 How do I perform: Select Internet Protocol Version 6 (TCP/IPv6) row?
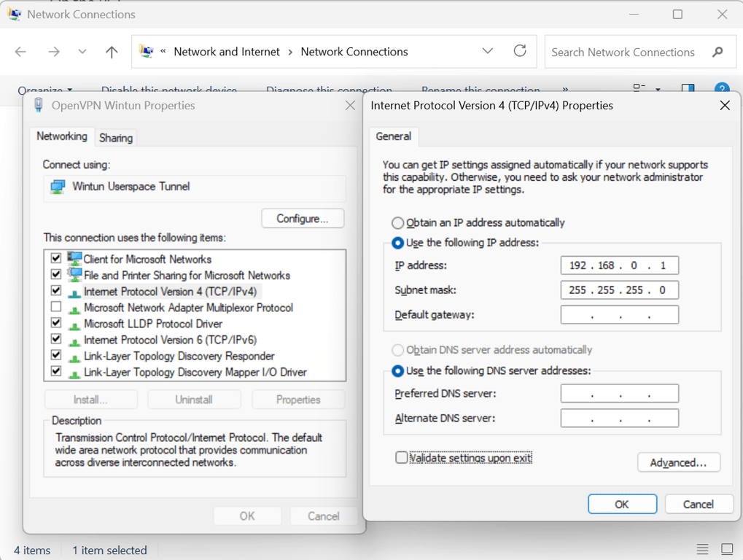[x=170, y=340]
